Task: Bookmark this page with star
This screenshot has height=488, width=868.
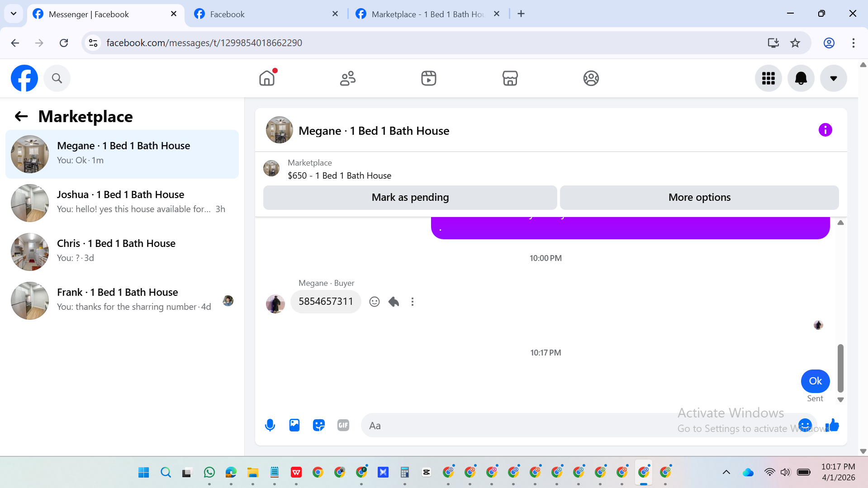Action: point(795,43)
